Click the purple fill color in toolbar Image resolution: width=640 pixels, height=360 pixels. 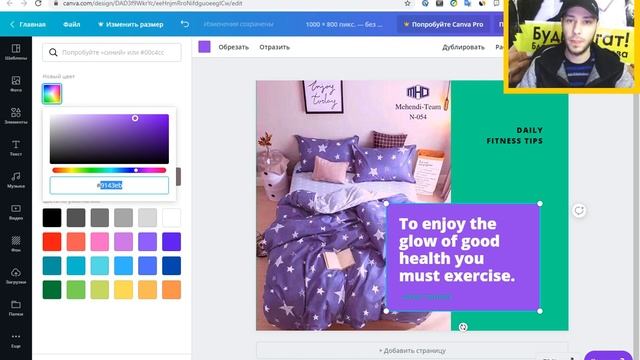point(204,47)
